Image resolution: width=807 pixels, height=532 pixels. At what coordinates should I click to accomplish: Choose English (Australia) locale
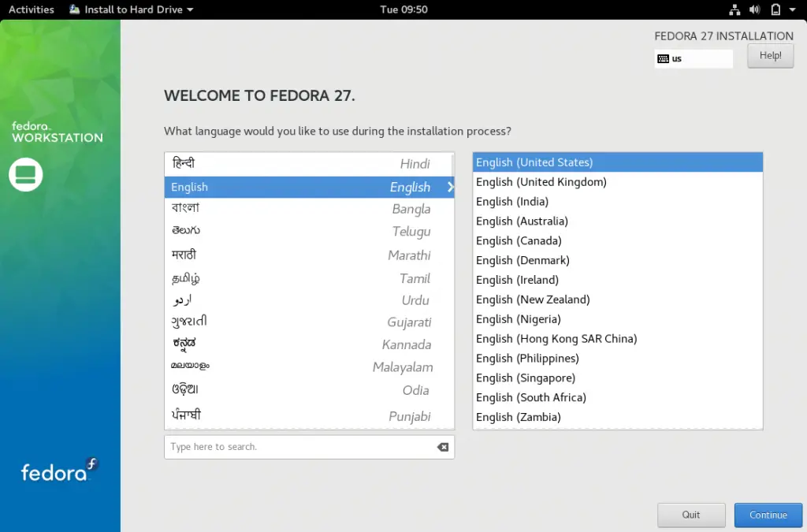coord(618,221)
